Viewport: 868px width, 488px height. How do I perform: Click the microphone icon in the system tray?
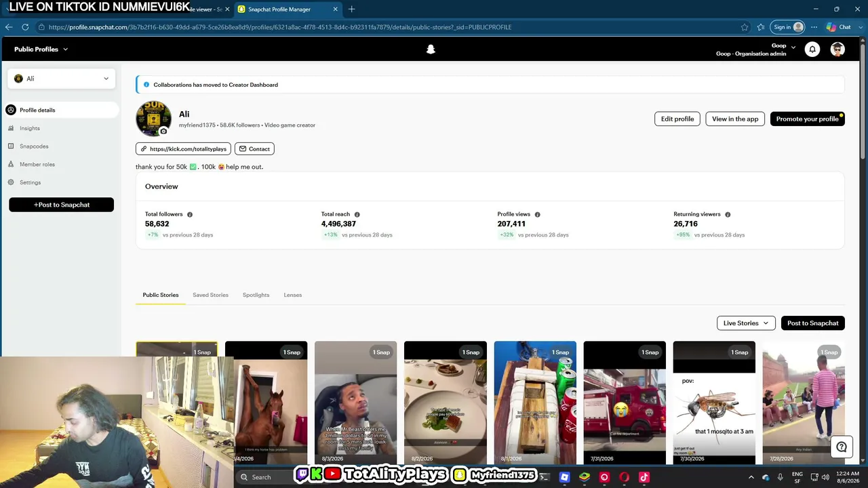781,477
